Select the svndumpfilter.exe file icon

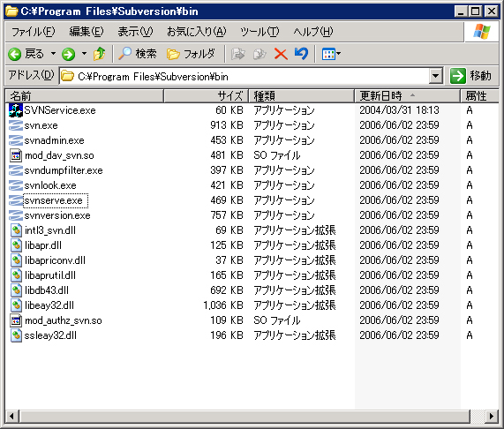pos(15,170)
